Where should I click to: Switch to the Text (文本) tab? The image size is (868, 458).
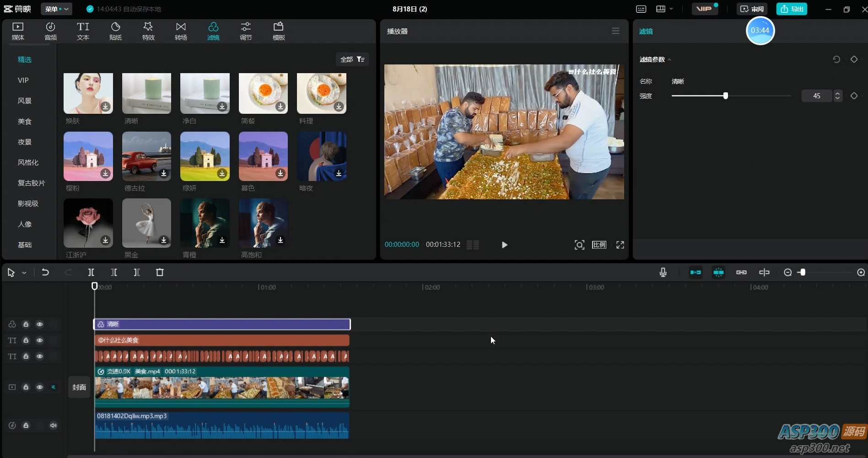point(83,31)
